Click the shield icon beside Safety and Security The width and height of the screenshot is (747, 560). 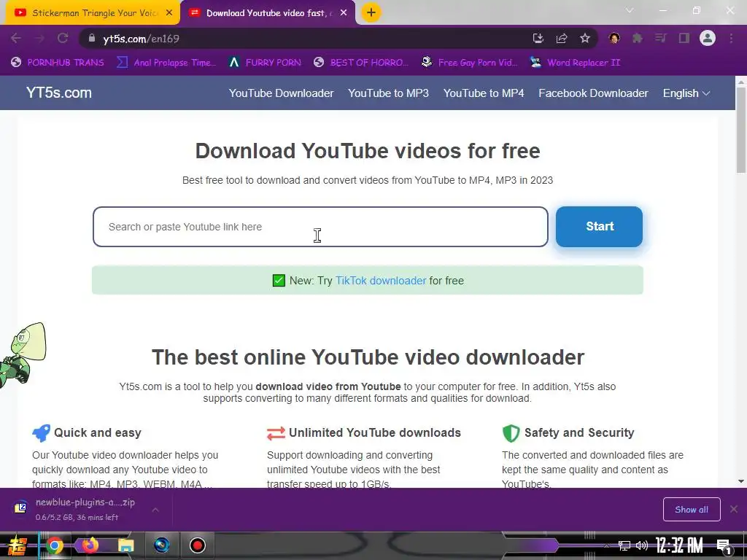pyautogui.click(x=511, y=433)
